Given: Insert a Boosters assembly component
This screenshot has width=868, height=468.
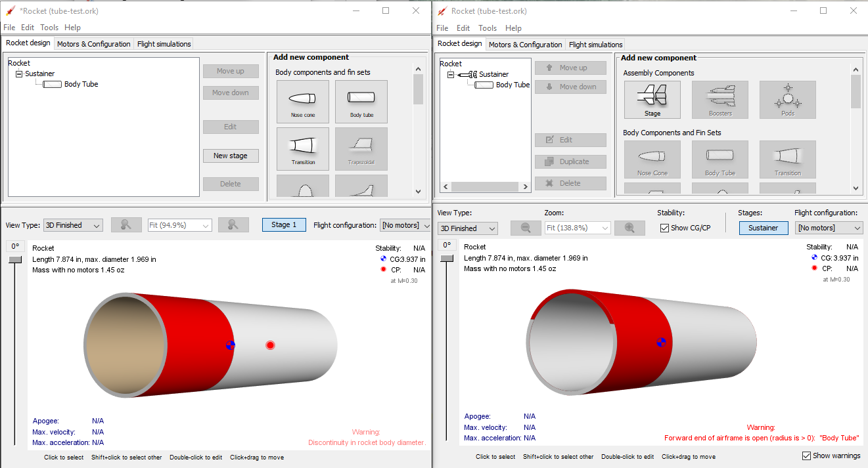Looking at the screenshot, I should coord(720,100).
